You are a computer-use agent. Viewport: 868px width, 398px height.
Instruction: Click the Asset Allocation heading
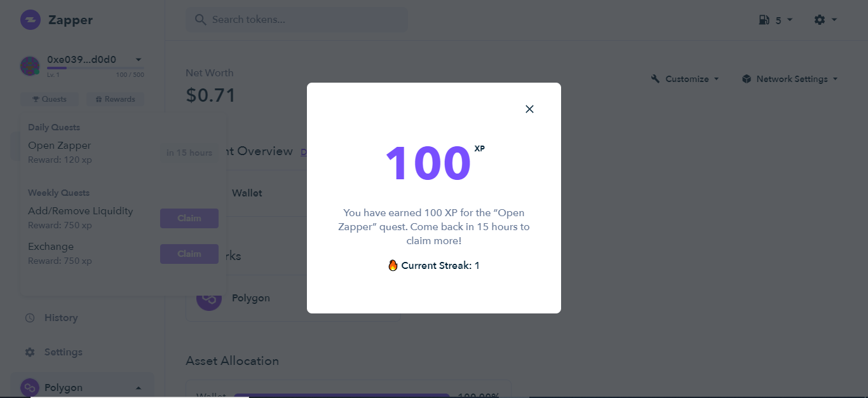232,360
